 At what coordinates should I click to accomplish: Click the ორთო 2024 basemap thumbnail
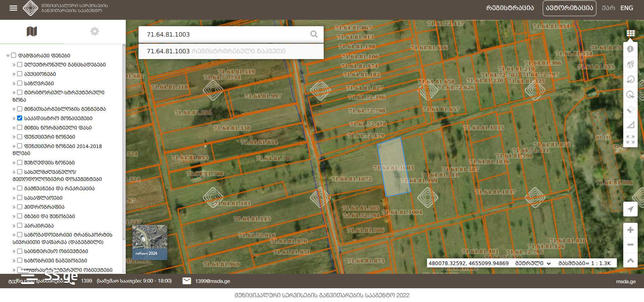pyautogui.click(x=150, y=242)
